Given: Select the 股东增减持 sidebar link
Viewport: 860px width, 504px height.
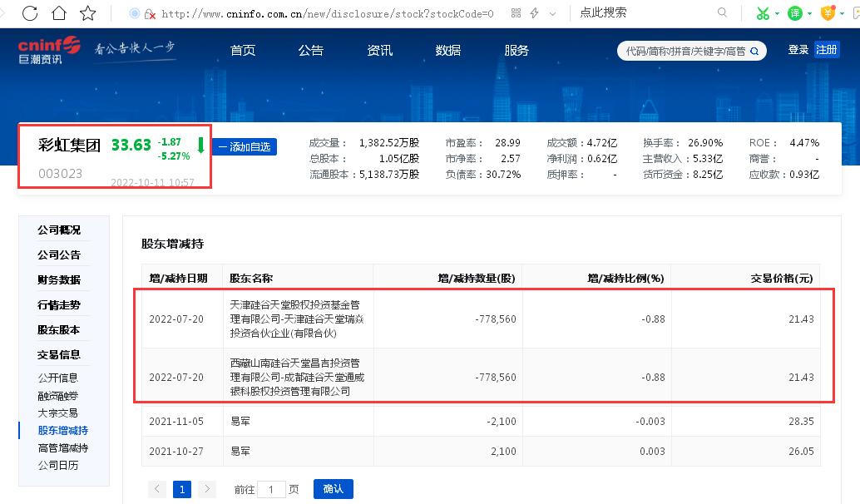Looking at the screenshot, I should [63, 431].
